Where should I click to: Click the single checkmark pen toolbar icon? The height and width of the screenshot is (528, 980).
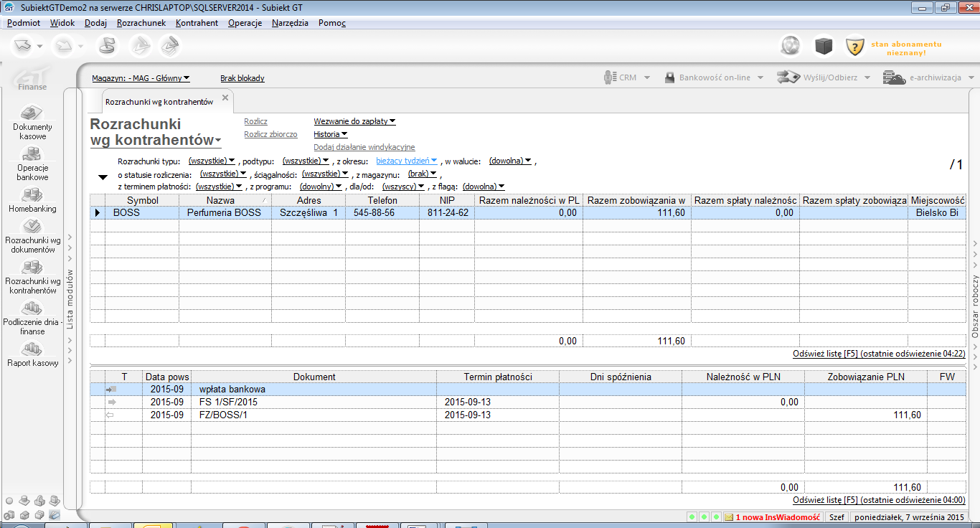point(139,46)
